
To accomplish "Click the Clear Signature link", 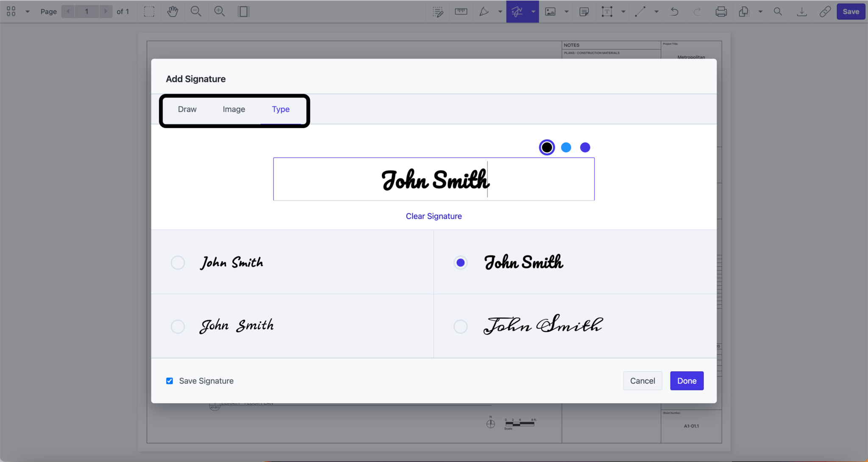I will 434,216.
